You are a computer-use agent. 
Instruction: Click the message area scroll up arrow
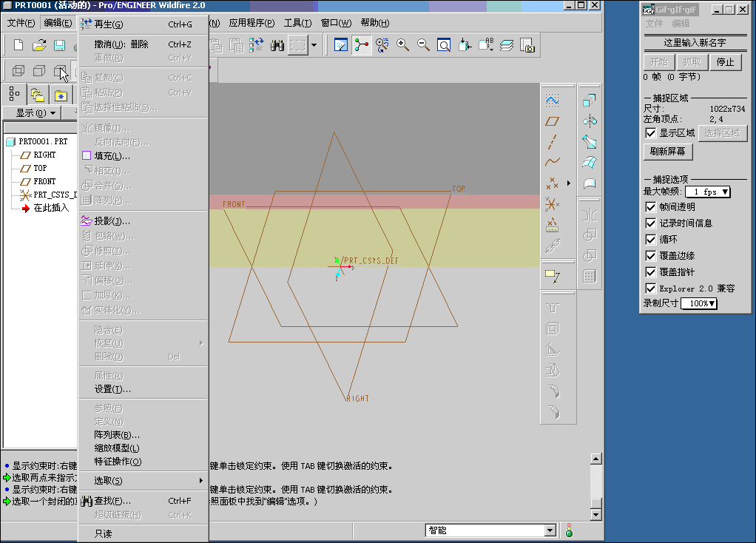(596, 459)
